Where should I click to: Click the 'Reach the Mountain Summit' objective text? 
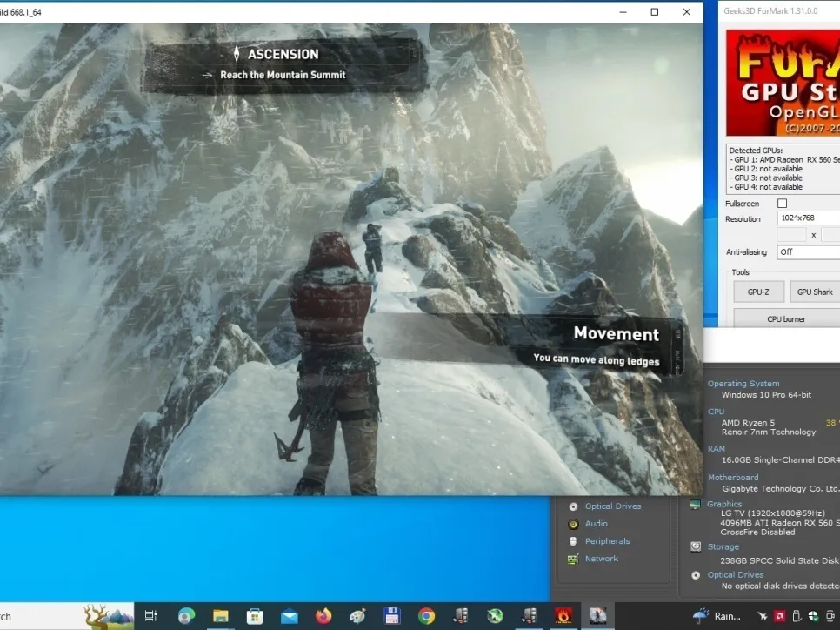pos(283,75)
